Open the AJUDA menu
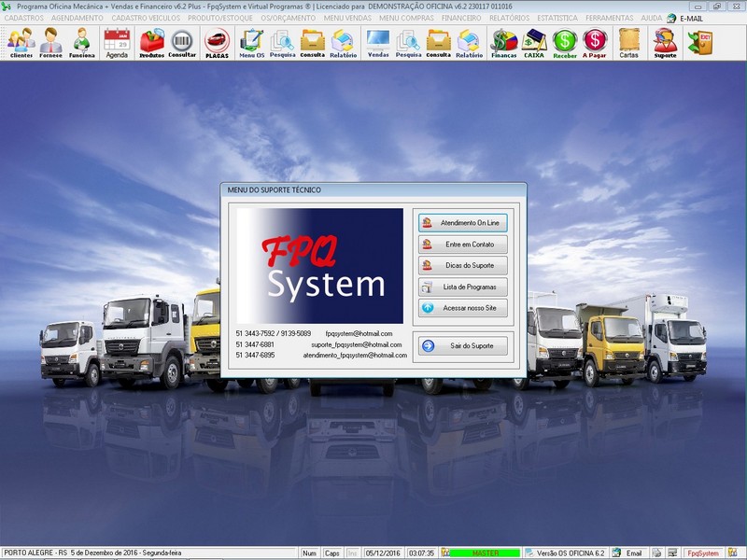 [x=651, y=18]
